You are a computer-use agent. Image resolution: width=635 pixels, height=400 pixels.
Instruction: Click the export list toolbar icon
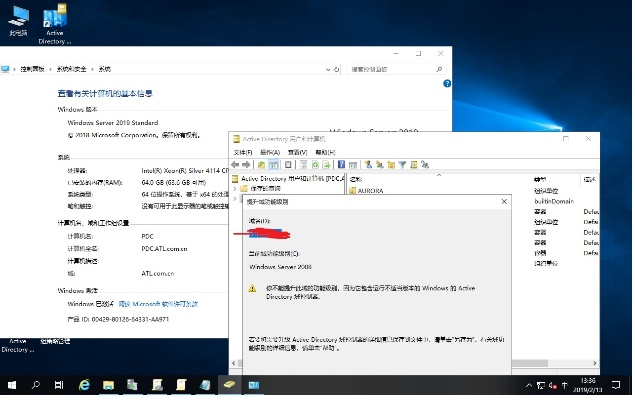326,164
